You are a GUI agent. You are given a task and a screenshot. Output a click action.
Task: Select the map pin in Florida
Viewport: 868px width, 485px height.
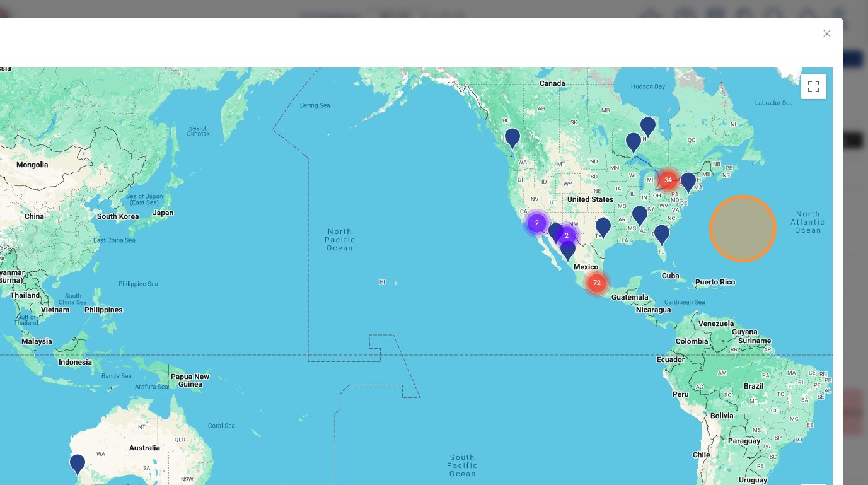pyautogui.click(x=661, y=235)
